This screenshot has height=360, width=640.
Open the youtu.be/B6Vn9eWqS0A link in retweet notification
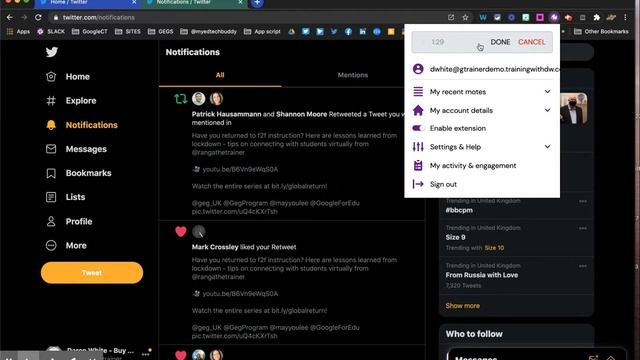240,169
